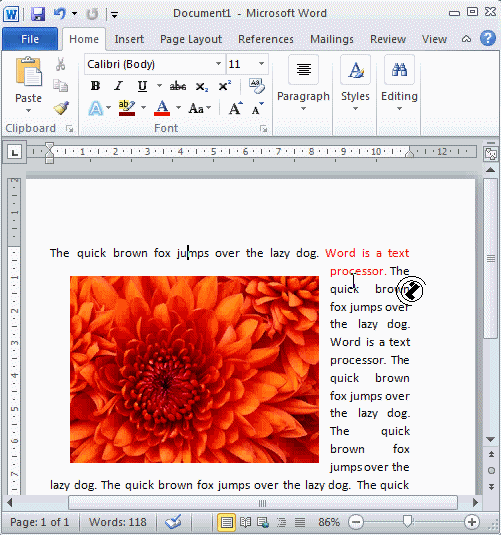This screenshot has width=501, height=535.
Task: Click Page: 1 of 1 in status bar
Action: coord(39,522)
